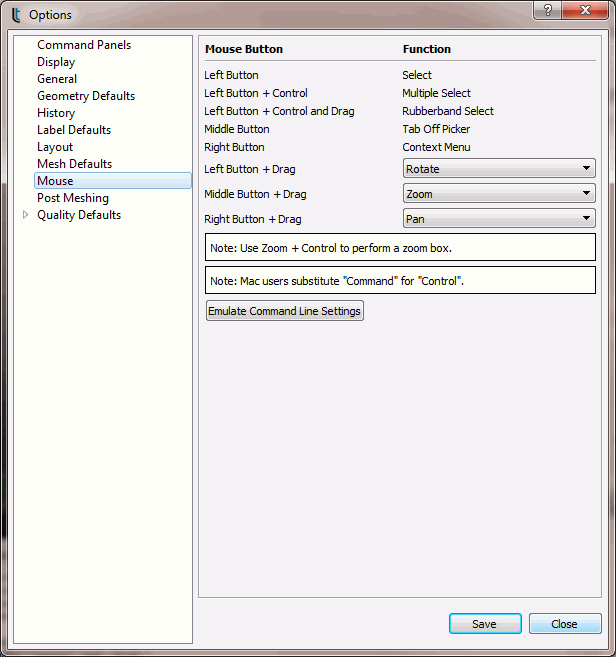
Task: Expand the Quality Defaults tree node
Action: [x=26, y=215]
